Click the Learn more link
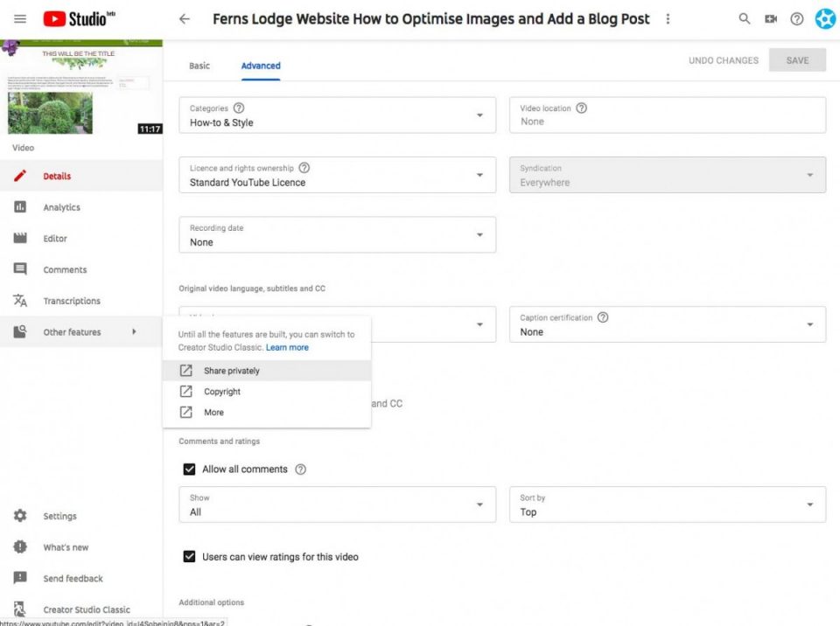840x626 pixels. (287, 347)
